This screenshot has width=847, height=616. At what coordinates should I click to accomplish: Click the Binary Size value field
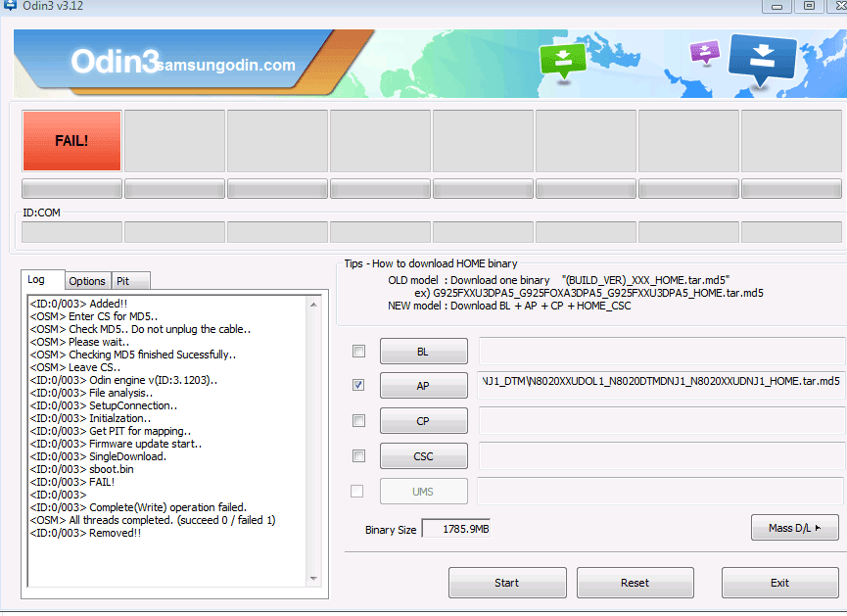pos(456,529)
